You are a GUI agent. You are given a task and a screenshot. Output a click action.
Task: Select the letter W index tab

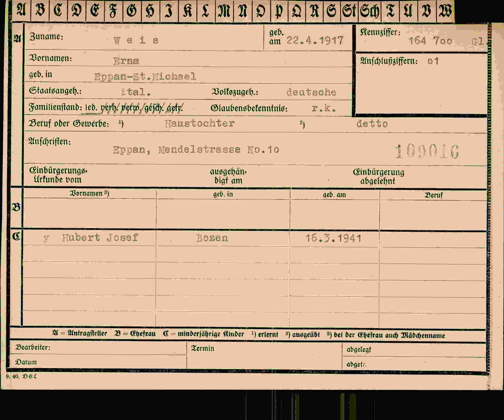(446, 11)
